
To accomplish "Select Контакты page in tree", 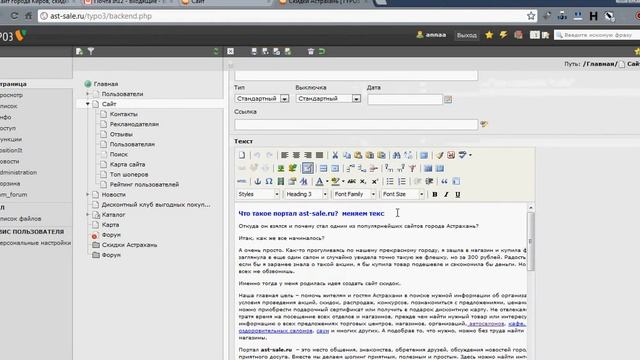I will click(x=123, y=114).
